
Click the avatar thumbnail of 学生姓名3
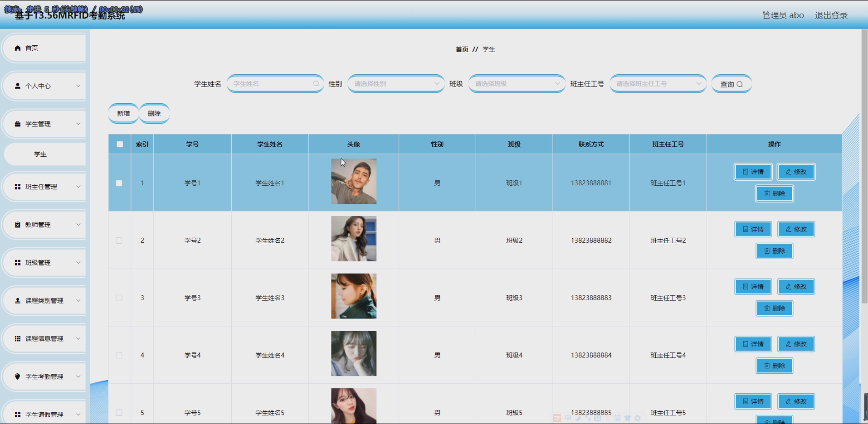pos(354,296)
